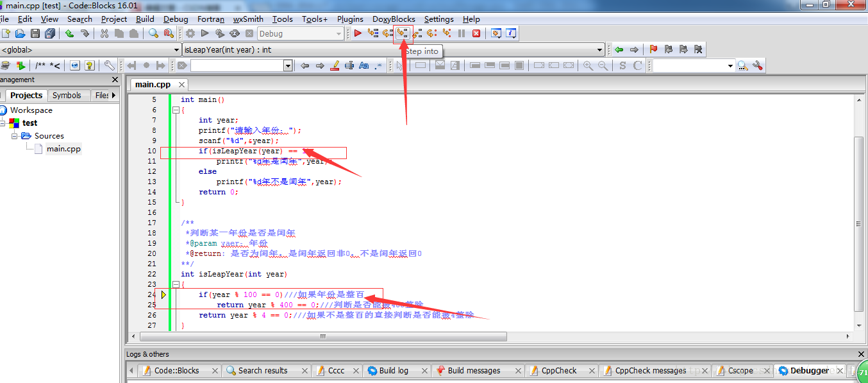
Task: Click the DoxyBlocks wrench preferences icon
Action: (109, 65)
